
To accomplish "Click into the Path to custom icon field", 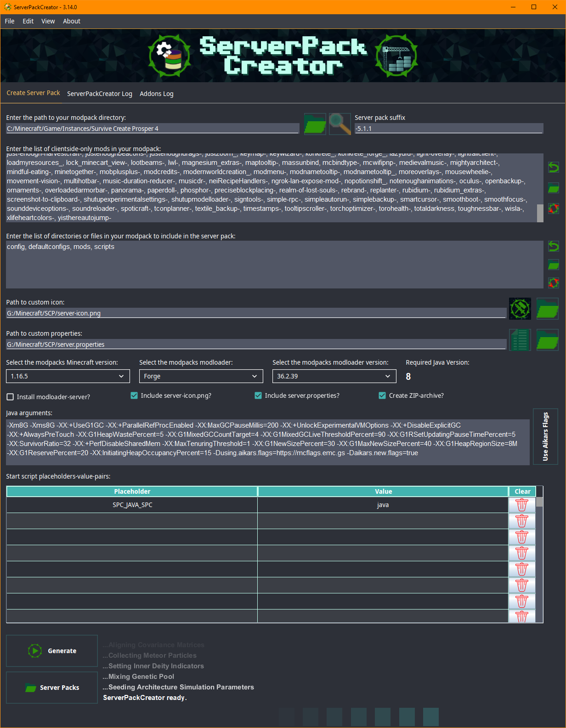I will coord(256,313).
